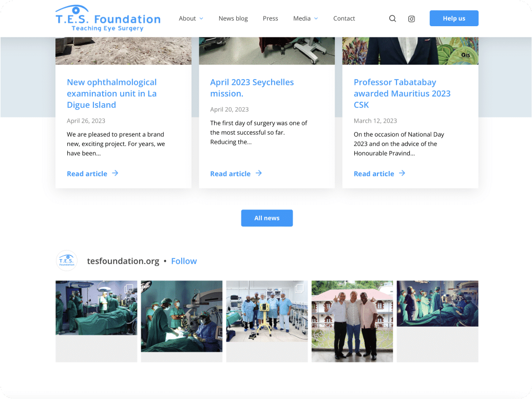Open last Instagram photo of surgical team

tap(438, 303)
